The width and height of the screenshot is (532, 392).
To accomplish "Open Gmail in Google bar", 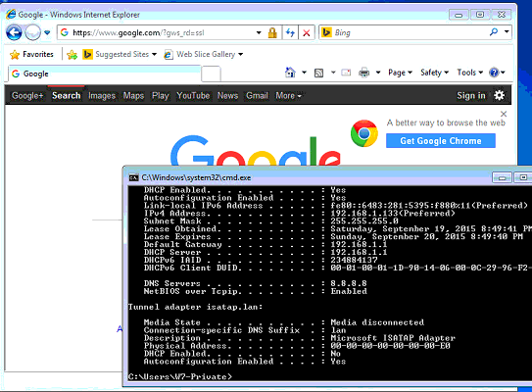I will (257, 96).
